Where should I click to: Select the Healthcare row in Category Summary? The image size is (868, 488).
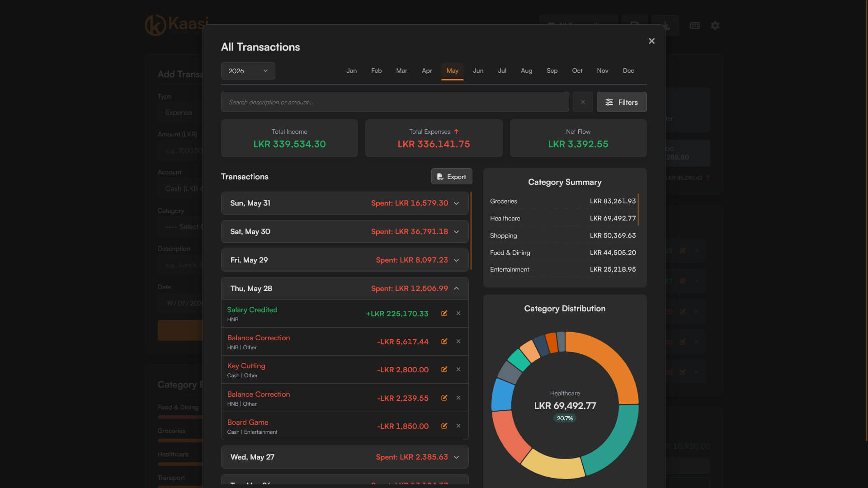pos(563,218)
